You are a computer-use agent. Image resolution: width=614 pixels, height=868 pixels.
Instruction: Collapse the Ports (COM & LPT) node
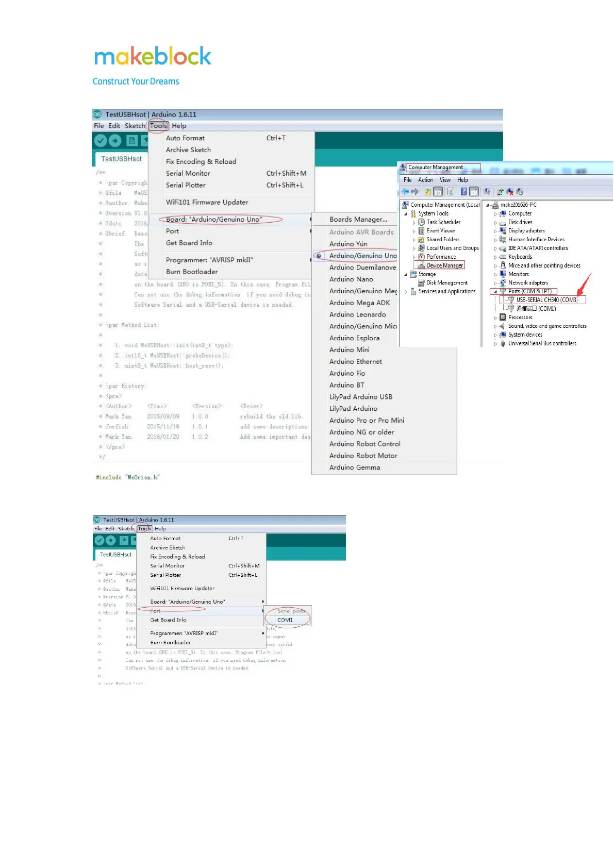pyautogui.click(x=495, y=292)
